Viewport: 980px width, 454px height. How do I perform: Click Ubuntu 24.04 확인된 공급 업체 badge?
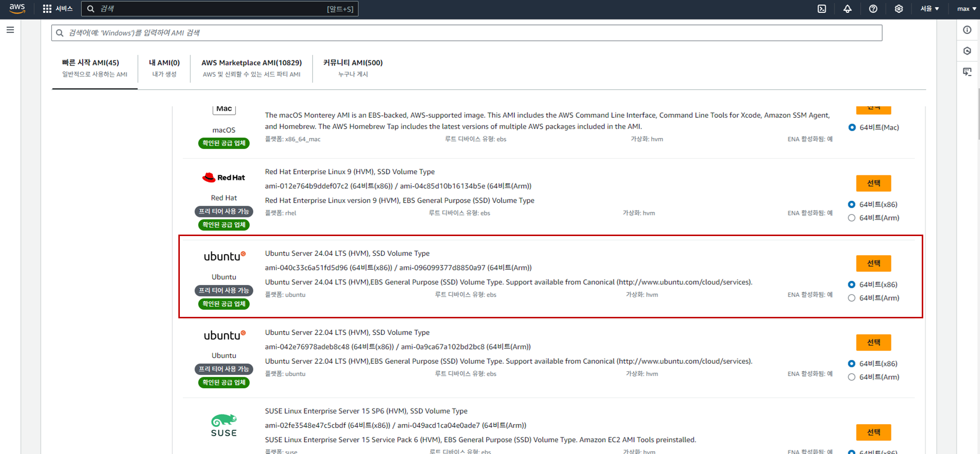coord(224,304)
